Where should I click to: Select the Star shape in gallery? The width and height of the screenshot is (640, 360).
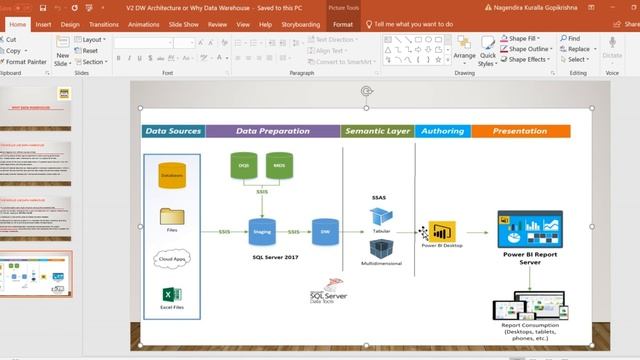tap(438, 60)
